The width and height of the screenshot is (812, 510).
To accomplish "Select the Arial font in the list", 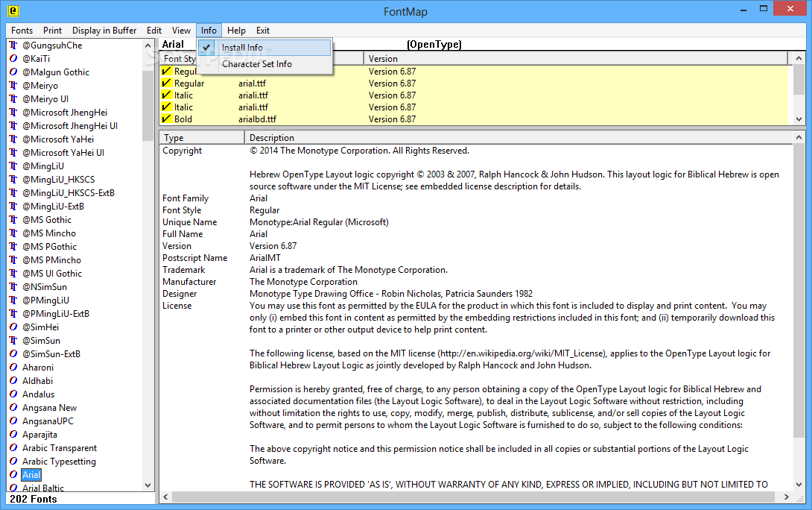I will pos(31,475).
